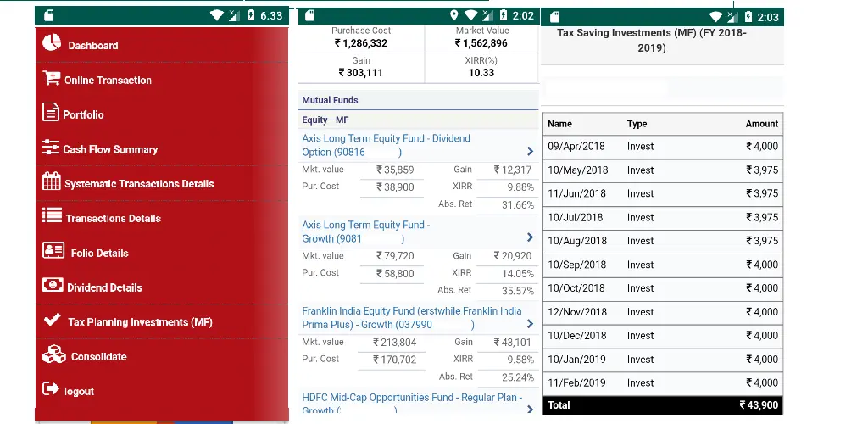Image resolution: width=868 pixels, height=424 pixels.
Task: Select the 11/Jun/2018 investment row
Action: 663,193
